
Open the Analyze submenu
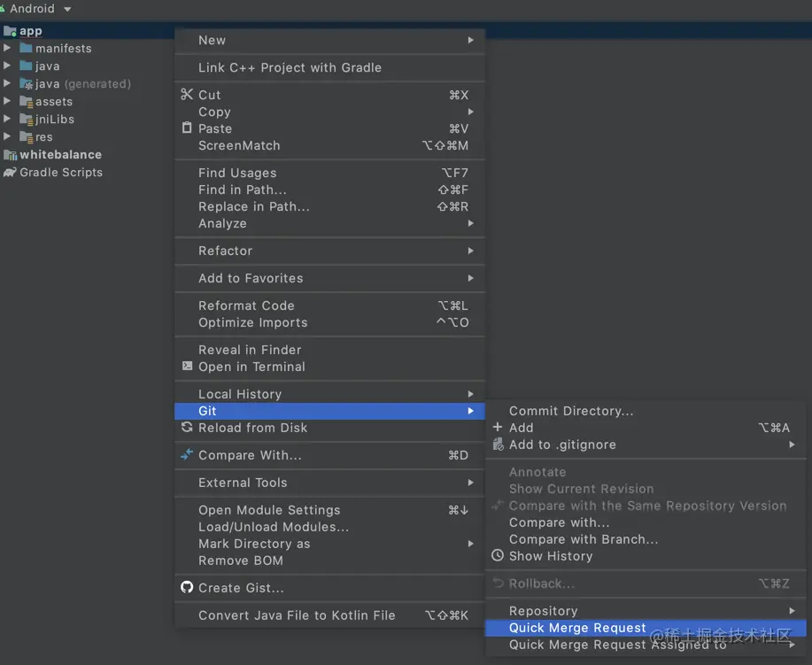point(330,223)
